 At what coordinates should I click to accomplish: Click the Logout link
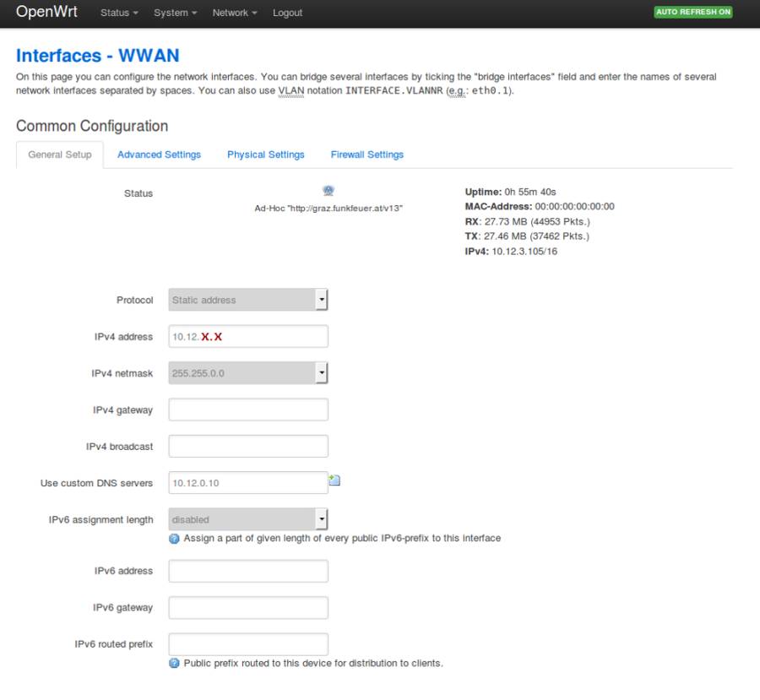point(287,13)
